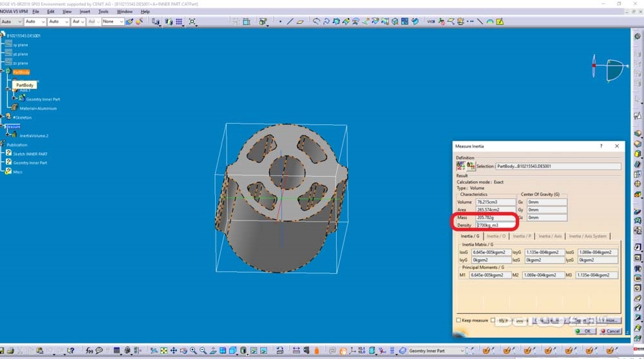Click the Measure Inertia 3D icon in dialog

coord(461,166)
